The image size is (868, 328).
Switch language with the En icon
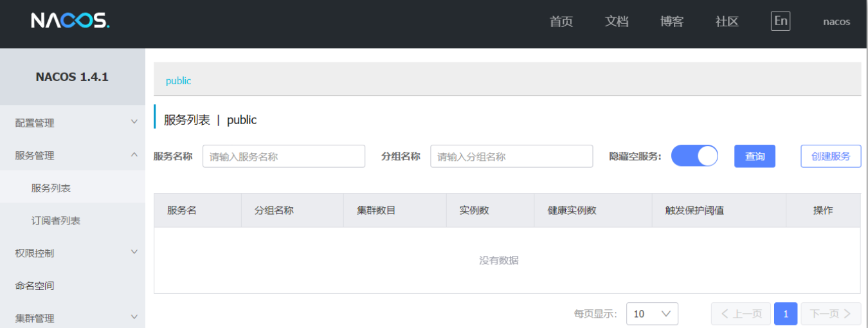(x=780, y=21)
